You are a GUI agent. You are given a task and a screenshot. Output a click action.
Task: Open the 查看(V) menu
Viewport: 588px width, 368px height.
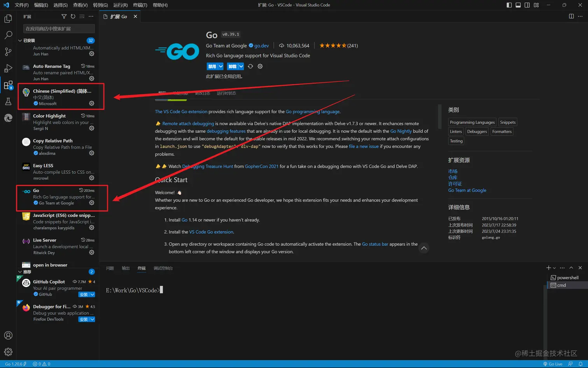pyautogui.click(x=80, y=5)
